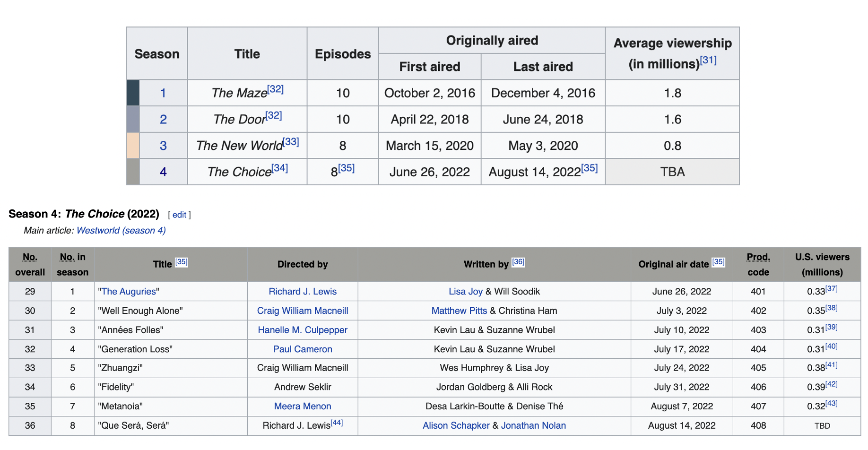Click the "Last aired" header cell
Screen dimensions: 868x450
[x=543, y=67]
